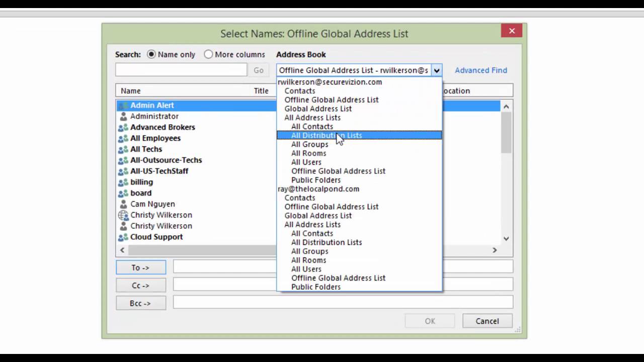Image resolution: width=644 pixels, height=362 pixels.
Task: Click the Administrator user icon
Action: 123,116
